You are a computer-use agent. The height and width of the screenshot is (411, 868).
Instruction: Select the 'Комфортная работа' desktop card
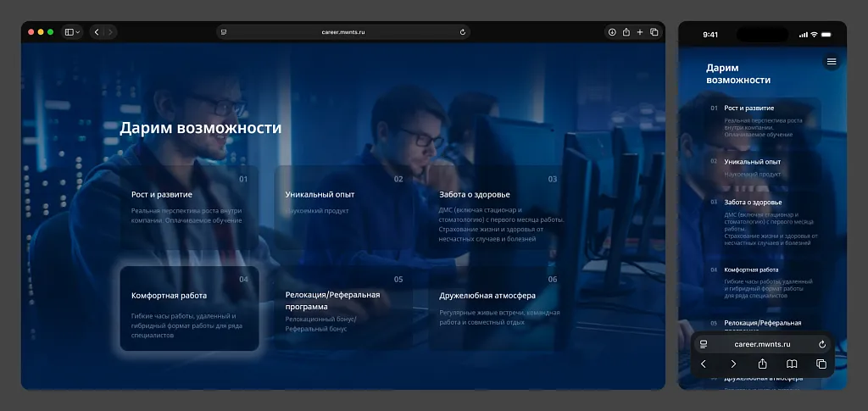(189, 308)
